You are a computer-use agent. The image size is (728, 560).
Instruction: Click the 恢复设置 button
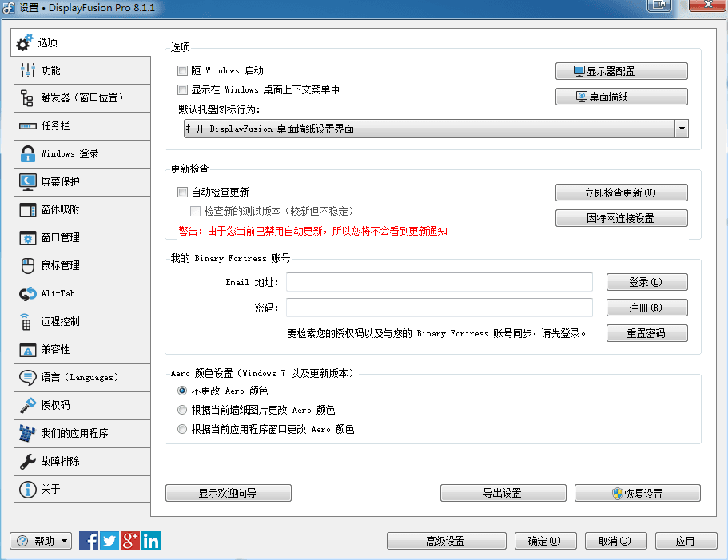(638, 493)
